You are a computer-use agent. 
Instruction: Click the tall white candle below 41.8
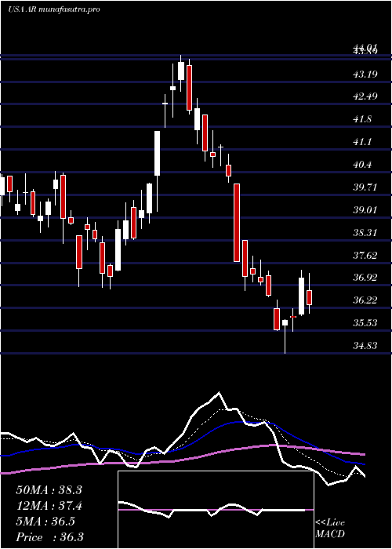click(x=158, y=154)
